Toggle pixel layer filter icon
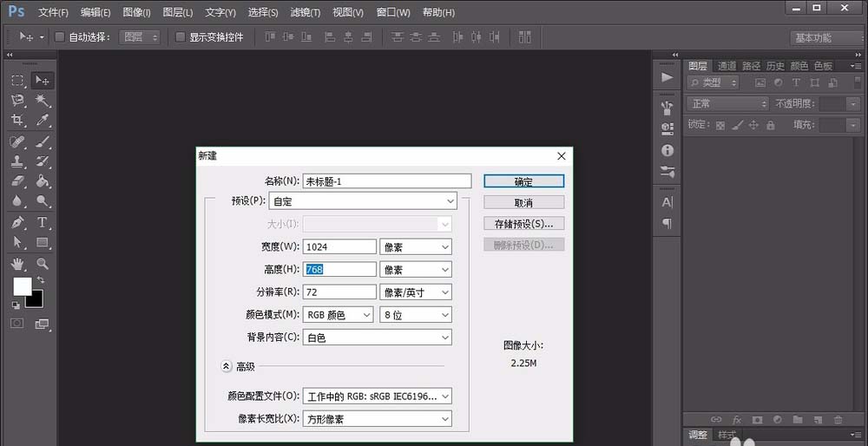 click(x=760, y=83)
